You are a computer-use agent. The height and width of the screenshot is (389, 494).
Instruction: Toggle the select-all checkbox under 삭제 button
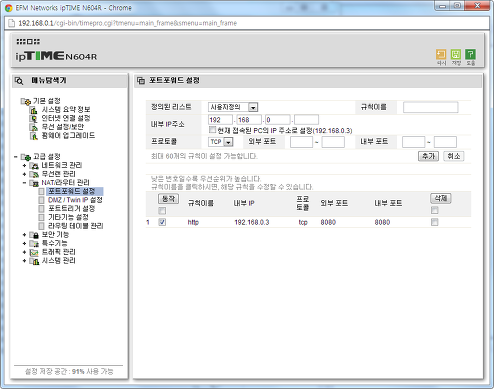coord(434,210)
